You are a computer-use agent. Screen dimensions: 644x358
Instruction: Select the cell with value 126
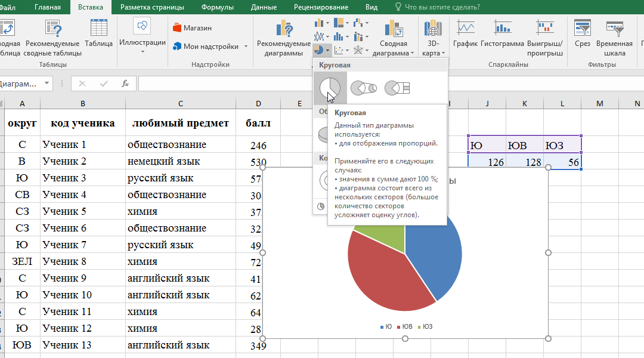487,162
